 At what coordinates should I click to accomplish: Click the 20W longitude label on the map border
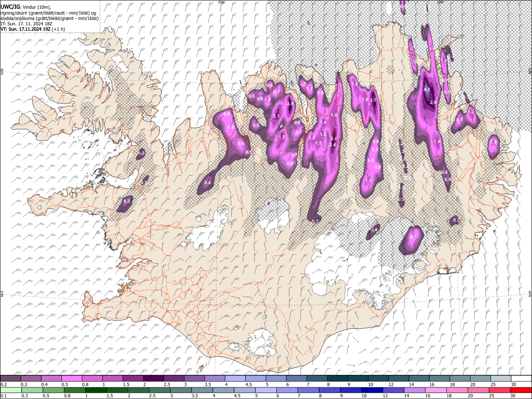221,2
